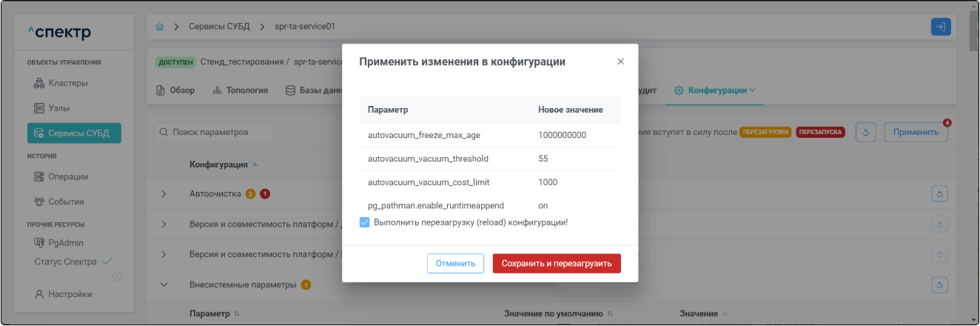Click the Автоочистка red count badge
Image resolution: width=980 pixels, height=326 pixels.
coord(264,194)
